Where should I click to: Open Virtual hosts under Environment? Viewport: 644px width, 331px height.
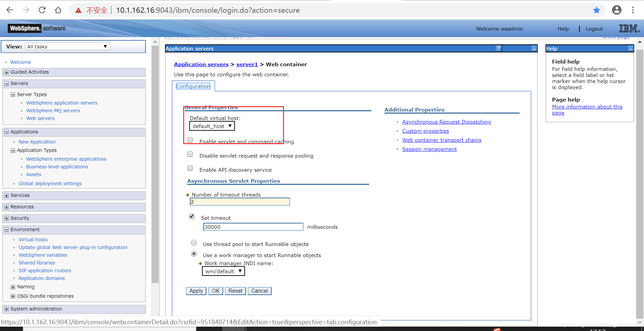33,240
